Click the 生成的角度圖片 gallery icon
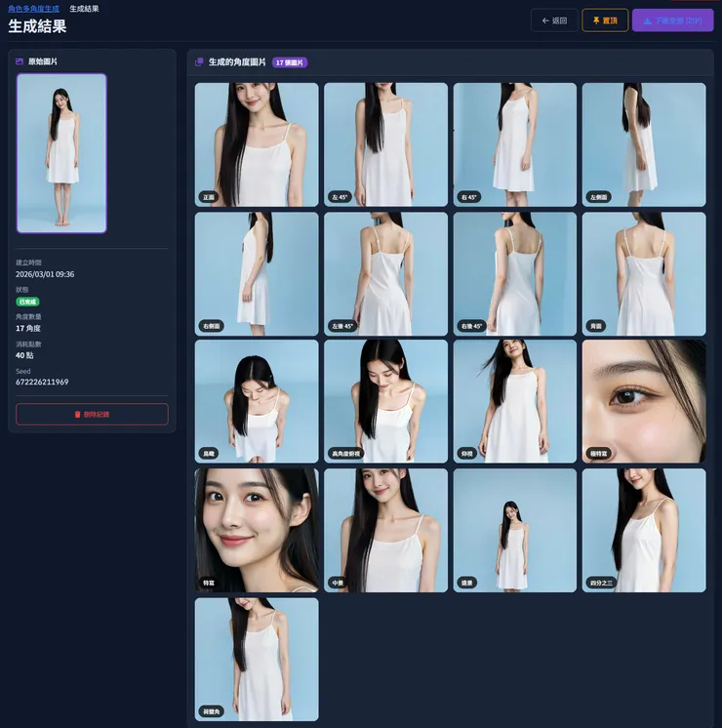Image resolution: width=722 pixels, height=728 pixels. (x=199, y=61)
